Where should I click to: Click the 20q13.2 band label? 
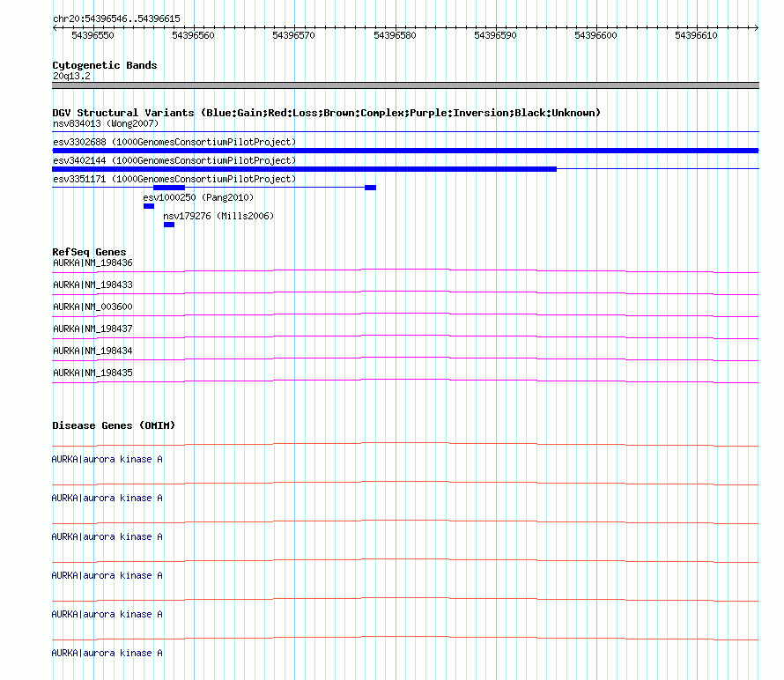pyautogui.click(x=71, y=76)
